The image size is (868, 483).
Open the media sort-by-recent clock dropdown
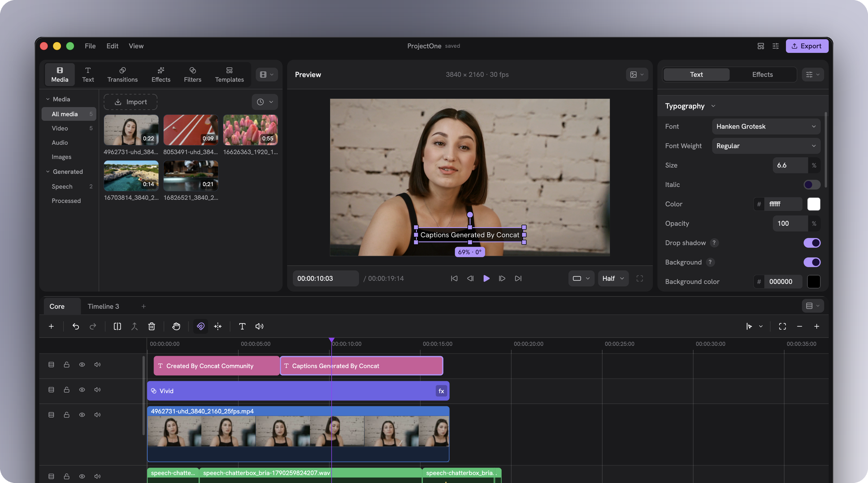click(x=264, y=102)
